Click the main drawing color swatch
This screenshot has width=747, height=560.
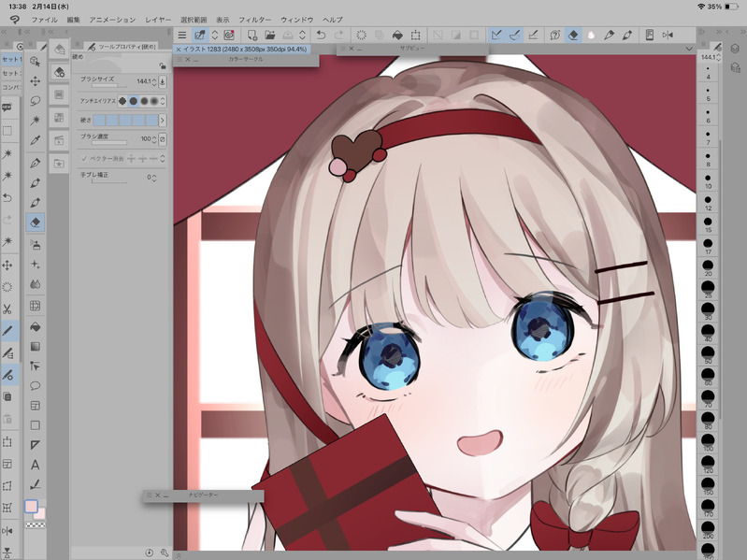(x=31, y=506)
